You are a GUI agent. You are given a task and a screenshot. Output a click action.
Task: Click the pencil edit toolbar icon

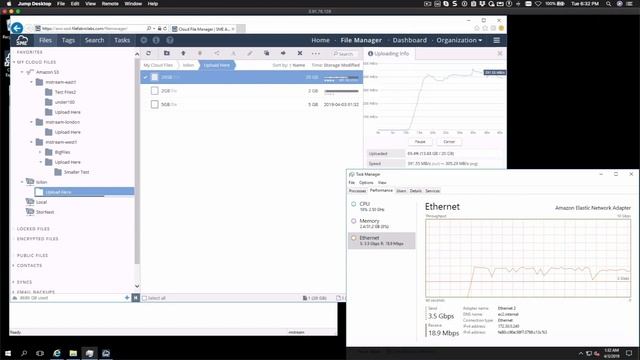point(250,53)
